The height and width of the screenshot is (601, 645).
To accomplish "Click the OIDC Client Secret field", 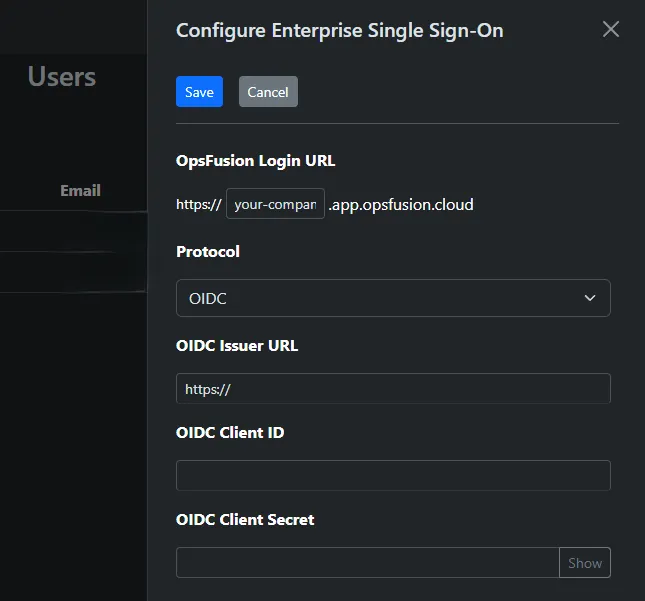I will point(367,563).
